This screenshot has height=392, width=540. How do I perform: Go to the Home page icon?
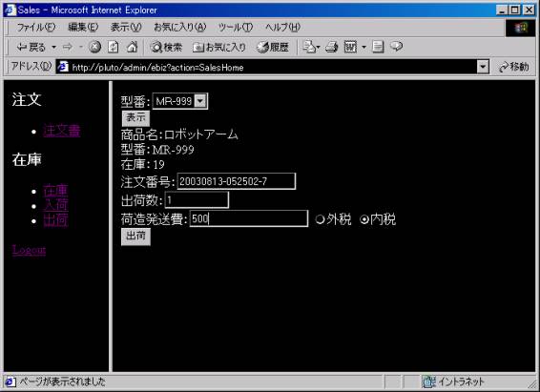[133, 47]
